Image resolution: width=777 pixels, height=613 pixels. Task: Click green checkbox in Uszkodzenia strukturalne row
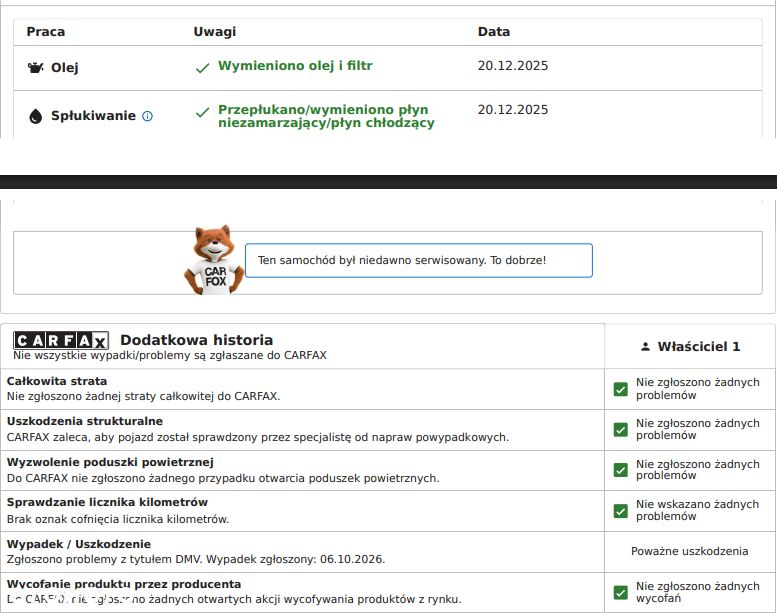tap(620, 429)
